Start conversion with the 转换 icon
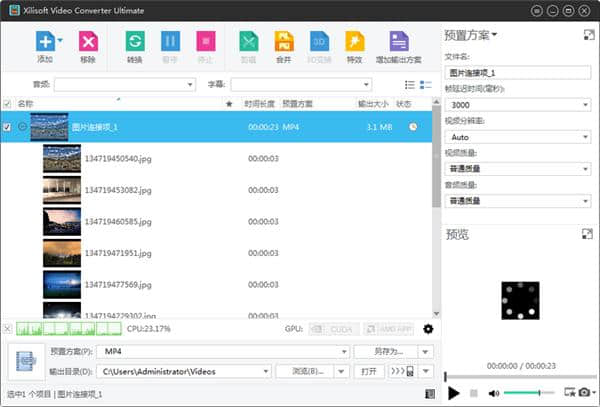 tap(134, 42)
